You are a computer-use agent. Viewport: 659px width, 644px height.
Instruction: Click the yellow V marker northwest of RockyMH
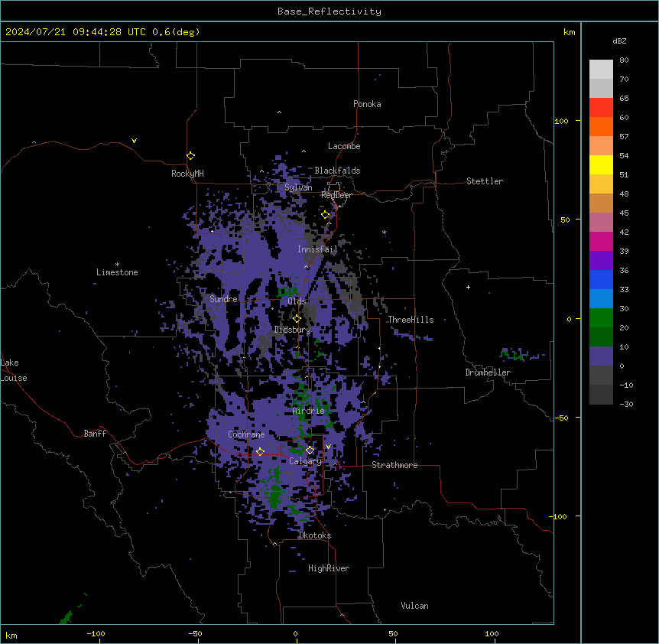tap(134, 141)
